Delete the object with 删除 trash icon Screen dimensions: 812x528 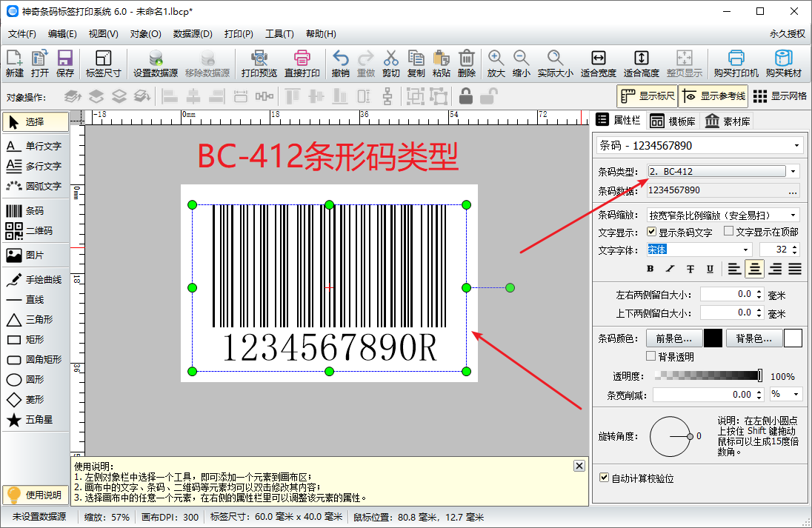467,64
